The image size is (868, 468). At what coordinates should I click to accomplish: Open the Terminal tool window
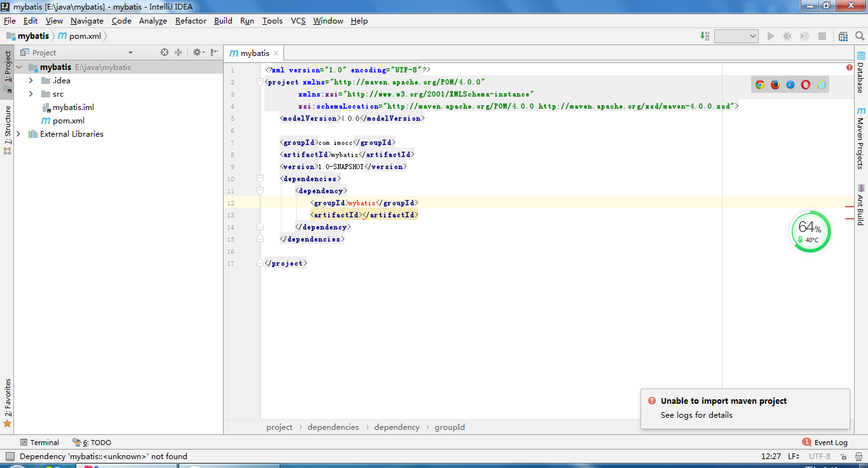click(x=39, y=443)
